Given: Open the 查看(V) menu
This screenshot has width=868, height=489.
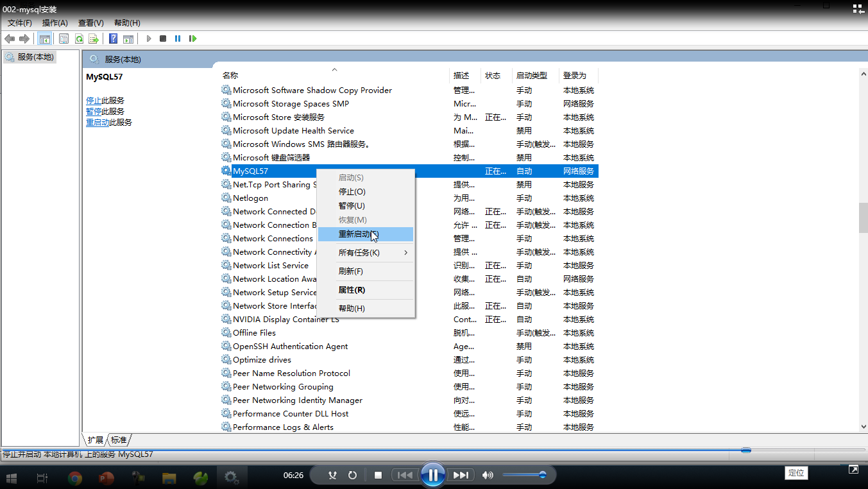Looking at the screenshot, I should click(91, 23).
